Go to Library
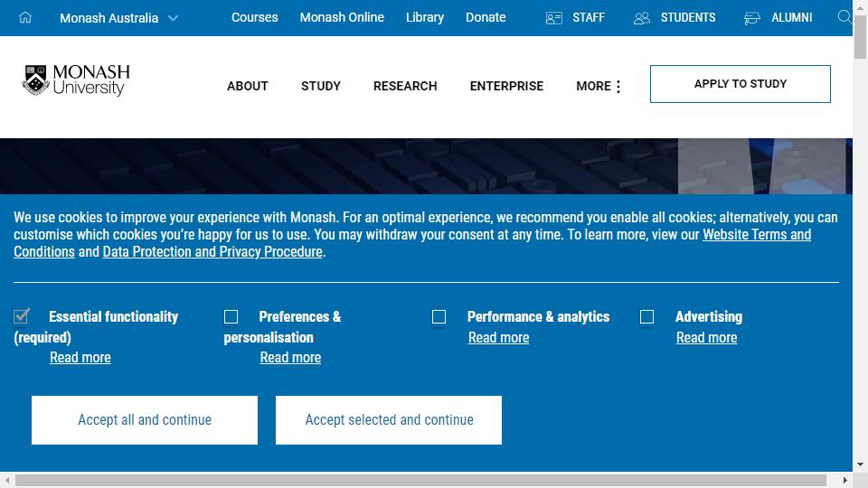Screen dimensions: 868x488 [x=425, y=18]
